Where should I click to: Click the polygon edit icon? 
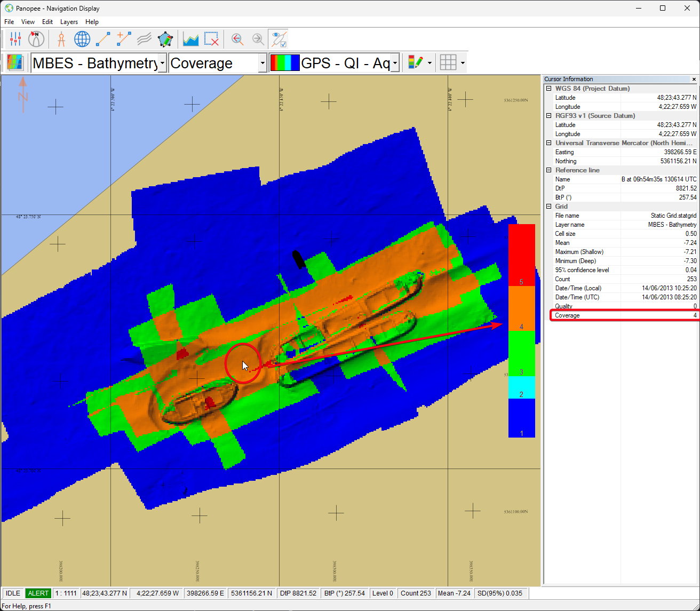coord(165,39)
